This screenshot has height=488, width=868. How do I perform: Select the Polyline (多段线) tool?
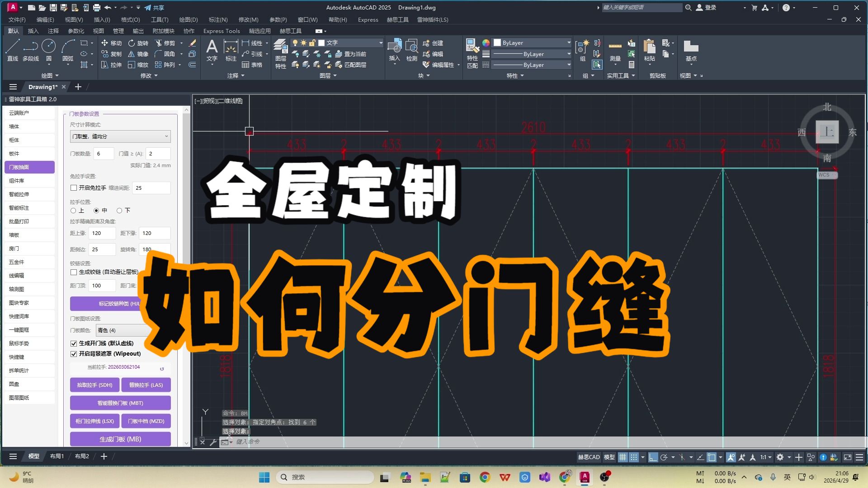(31, 50)
